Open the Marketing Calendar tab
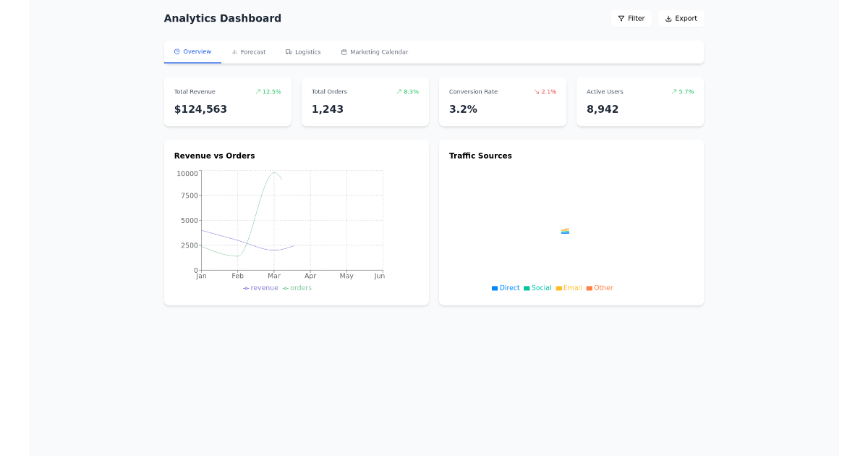The width and height of the screenshot is (868, 456). [374, 51]
